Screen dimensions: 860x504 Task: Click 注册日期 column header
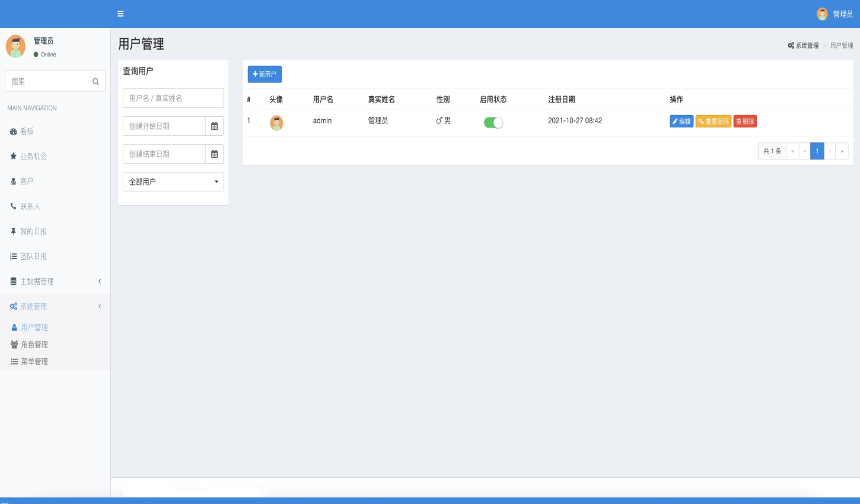click(562, 100)
